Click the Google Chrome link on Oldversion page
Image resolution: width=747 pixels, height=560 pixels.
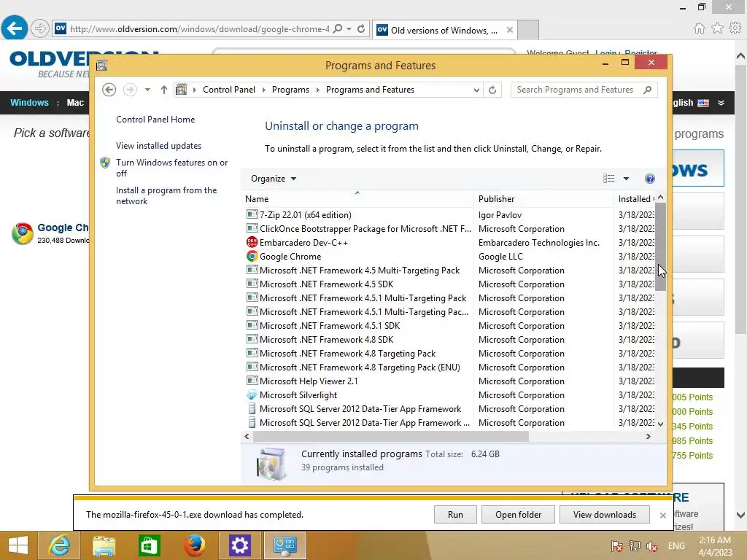point(63,227)
